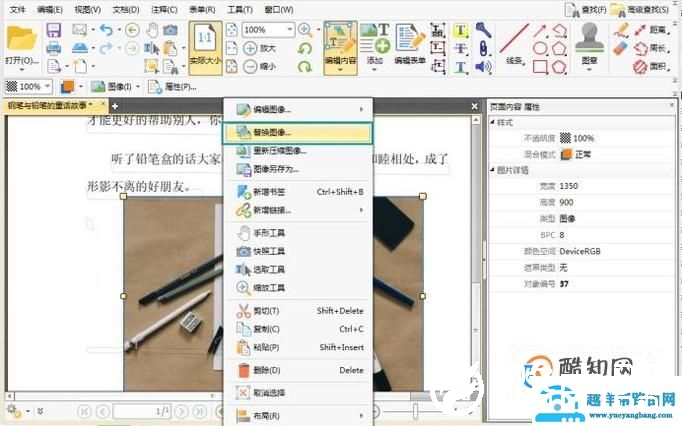The image size is (682, 426).
Task: Click the 属性(P) properties button
Action: (x=172, y=87)
